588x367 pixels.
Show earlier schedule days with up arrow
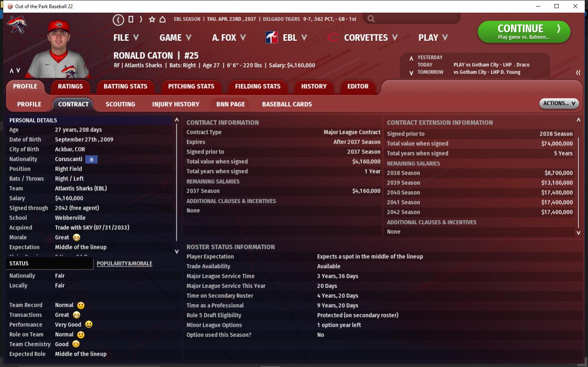click(411, 58)
